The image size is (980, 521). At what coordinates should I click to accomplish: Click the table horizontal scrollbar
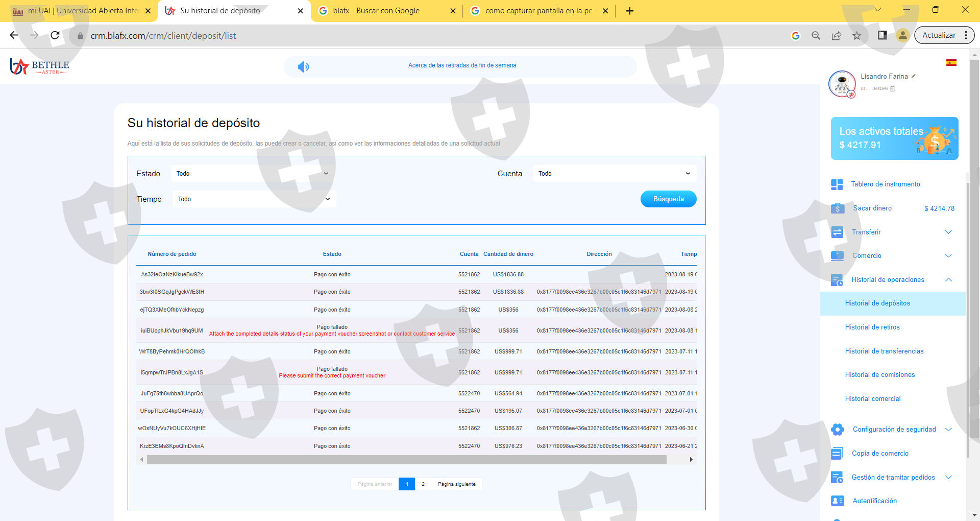click(406, 460)
